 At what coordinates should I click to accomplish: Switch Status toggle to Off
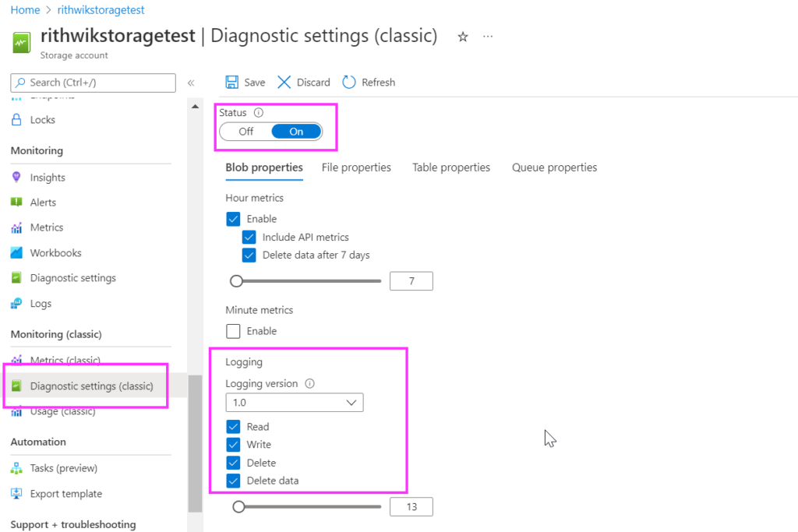(245, 132)
